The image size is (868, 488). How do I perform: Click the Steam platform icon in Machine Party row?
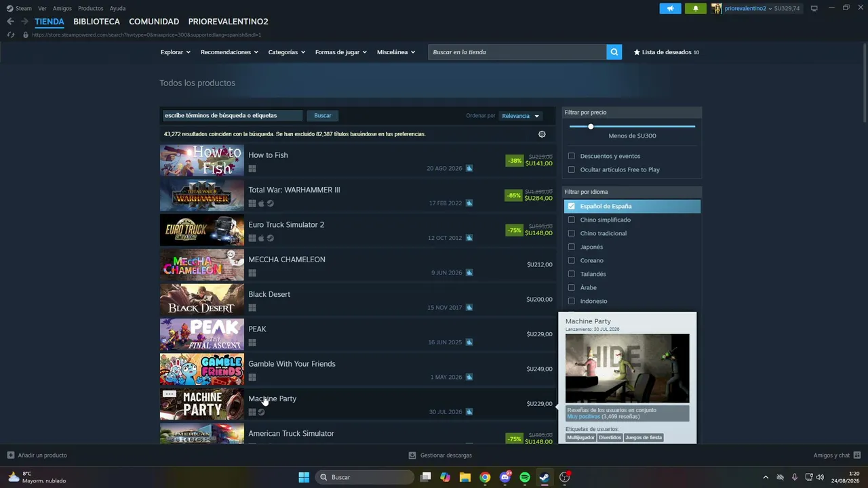tap(261, 412)
